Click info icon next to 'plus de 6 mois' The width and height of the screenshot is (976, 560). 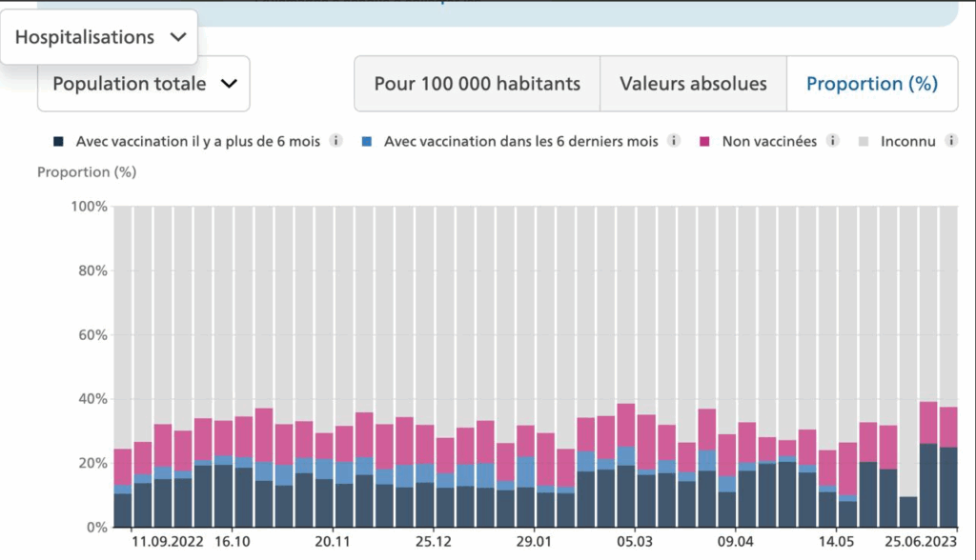coord(335,141)
